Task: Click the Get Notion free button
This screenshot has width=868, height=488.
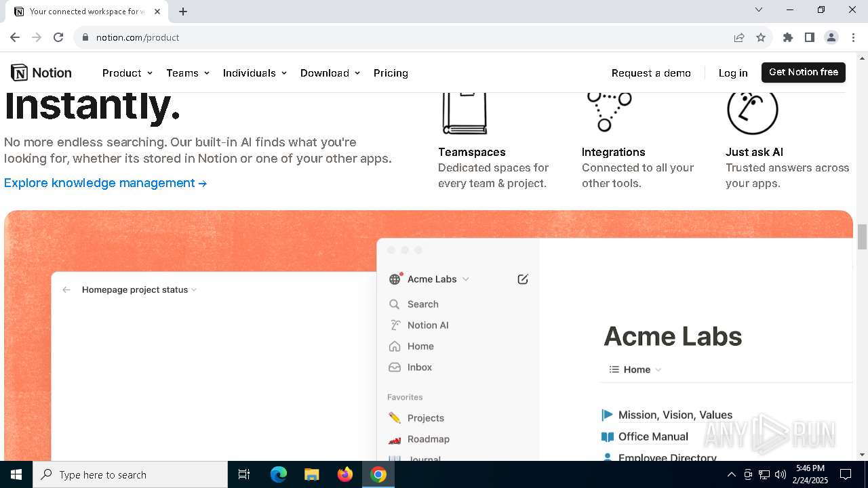Action: 804,72
